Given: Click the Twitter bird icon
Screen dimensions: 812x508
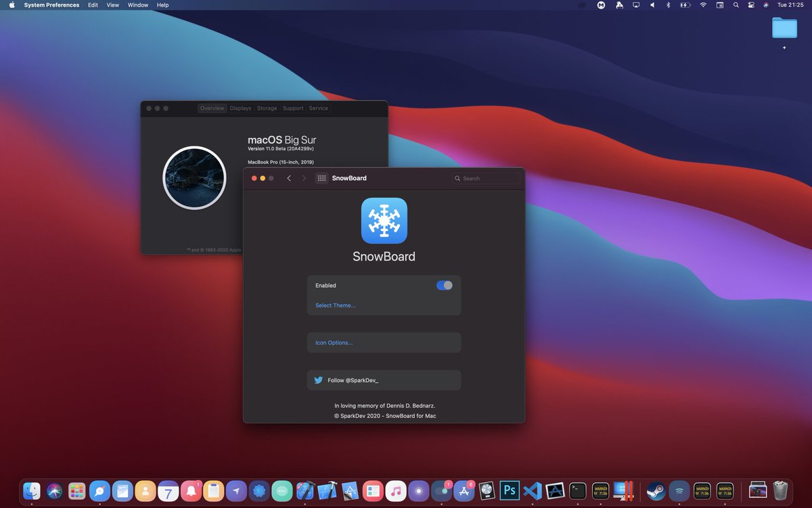Looking at the screenshot, I should (319, 380).
